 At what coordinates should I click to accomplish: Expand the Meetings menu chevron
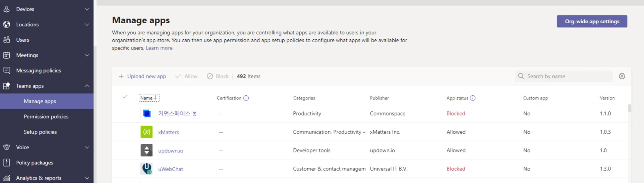click(87, 55)
